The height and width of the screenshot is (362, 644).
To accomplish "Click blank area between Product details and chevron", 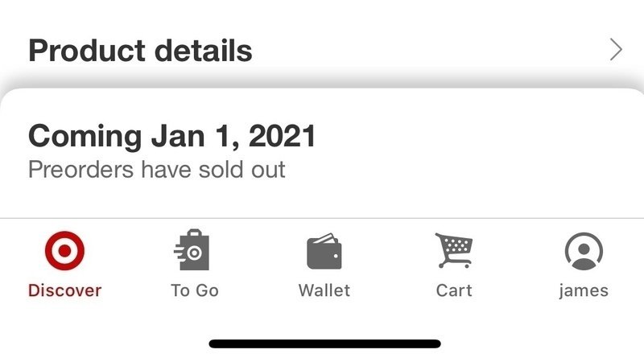I will (427, 51).
